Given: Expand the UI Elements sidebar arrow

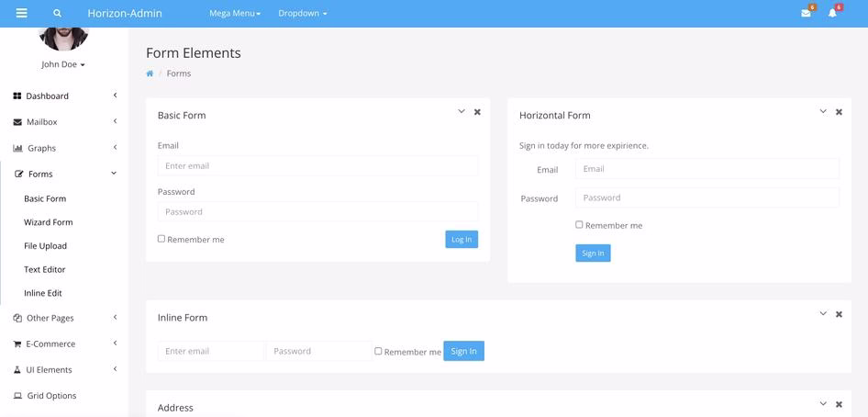Looking at the screenshot, I should pyautogui.click(x=115, y=369).
